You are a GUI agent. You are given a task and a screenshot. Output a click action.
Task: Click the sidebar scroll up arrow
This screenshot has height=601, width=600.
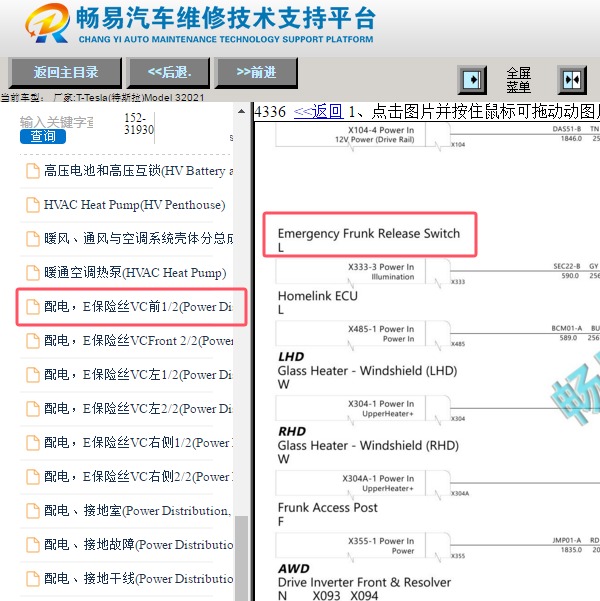coord(241,112)
